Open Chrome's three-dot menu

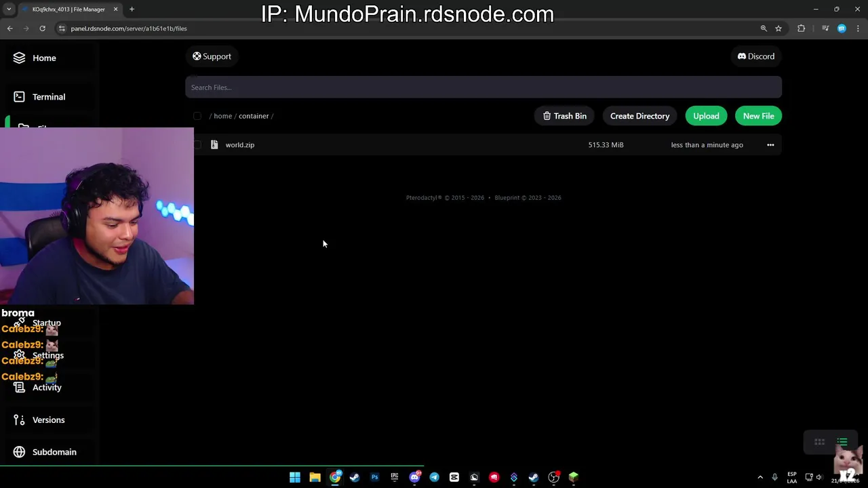pyautogui.click(x=858, y=28)
